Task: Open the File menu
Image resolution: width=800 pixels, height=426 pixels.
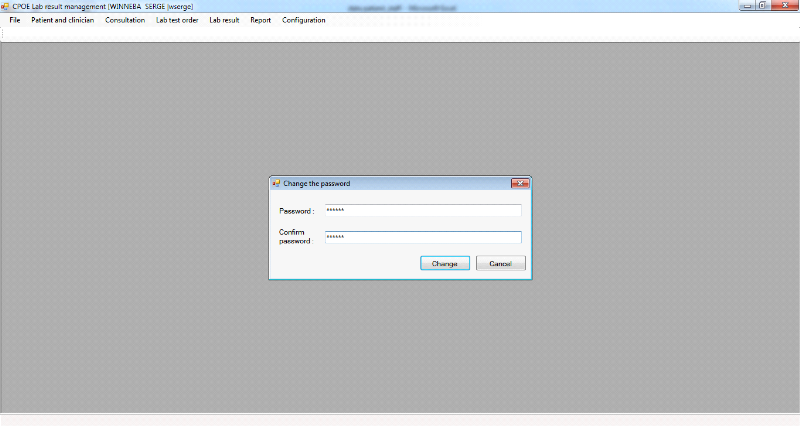Action: tap(15, 20)
